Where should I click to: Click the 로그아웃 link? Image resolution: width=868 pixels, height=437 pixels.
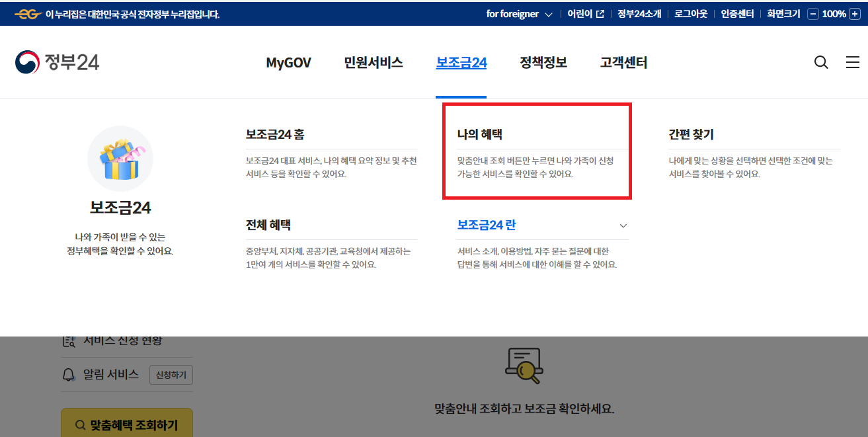click(691, 14)
